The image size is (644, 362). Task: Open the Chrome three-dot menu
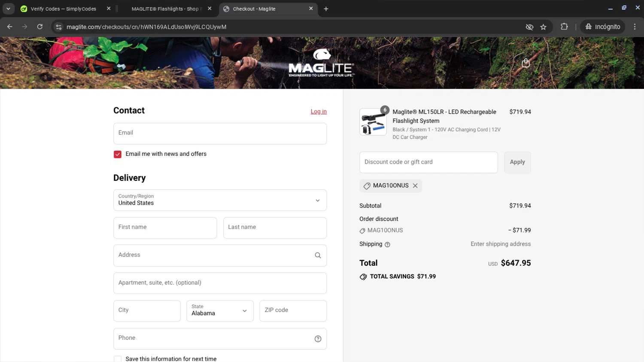(635, 27)
